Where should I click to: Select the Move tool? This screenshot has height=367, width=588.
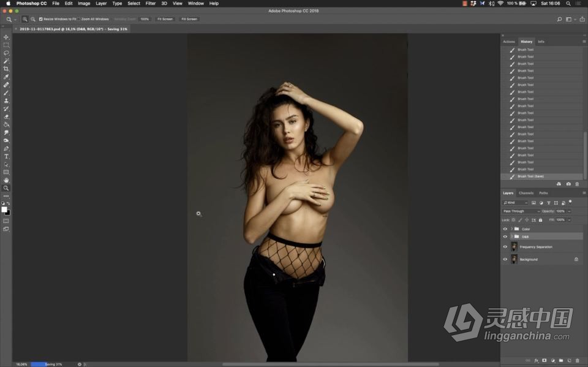pos(6,37)
